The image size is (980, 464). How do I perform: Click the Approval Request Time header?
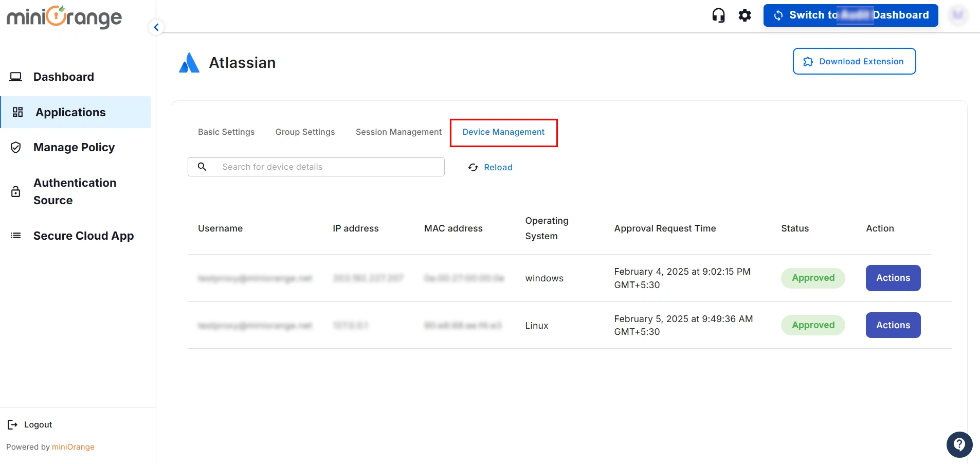pyautogui.click(x=665, y=228)
